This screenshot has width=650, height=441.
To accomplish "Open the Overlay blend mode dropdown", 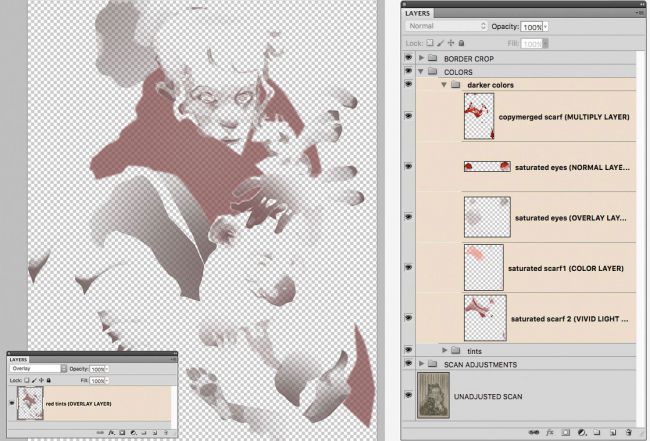I will 64,368.
